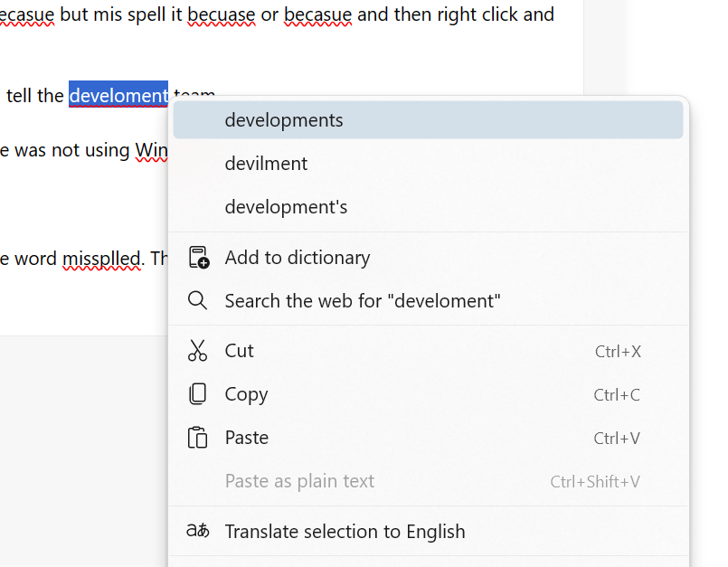Image resolution: width=728 pixels, height=567 pixels.
Task: Pick the "devilment" spelling suggestion
Action: coord(266,164)
